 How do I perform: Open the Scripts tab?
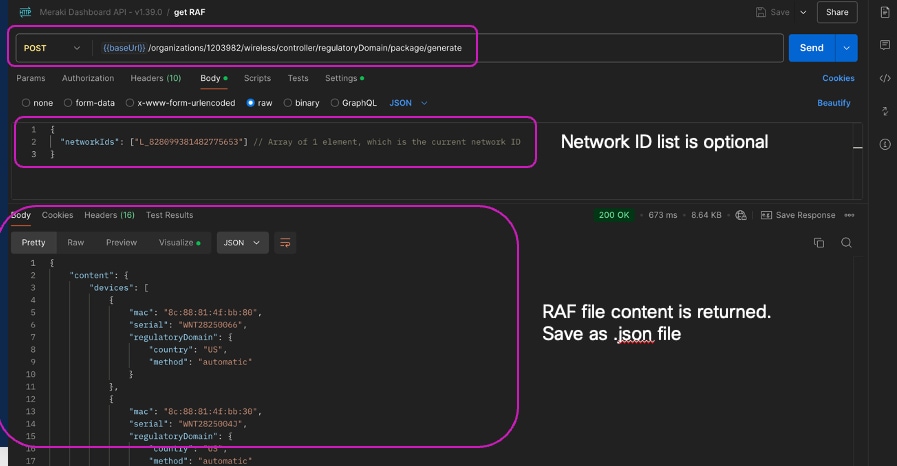pos(257,78)
